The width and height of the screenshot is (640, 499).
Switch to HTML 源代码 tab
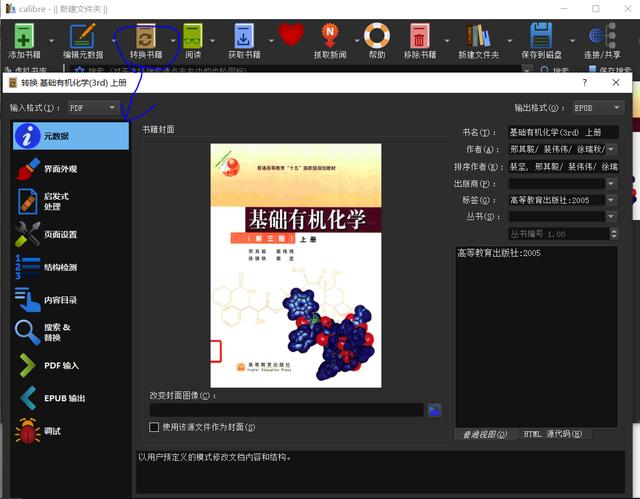552,434
